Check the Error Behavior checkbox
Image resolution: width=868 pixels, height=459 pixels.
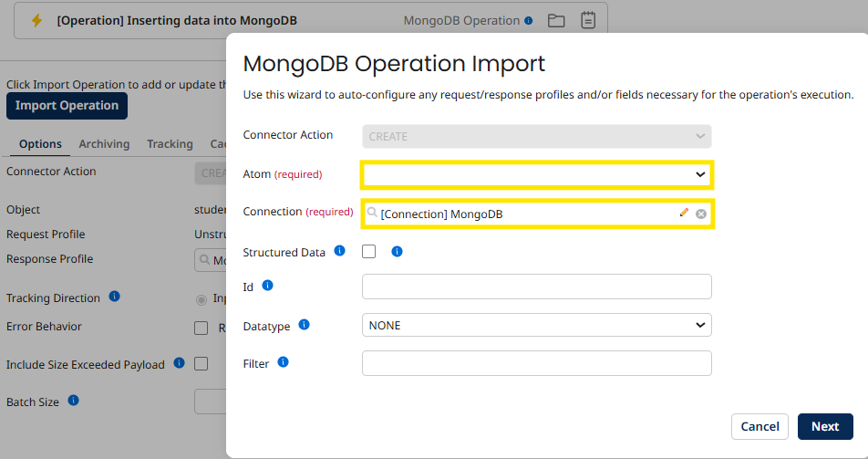coord(201,328)
